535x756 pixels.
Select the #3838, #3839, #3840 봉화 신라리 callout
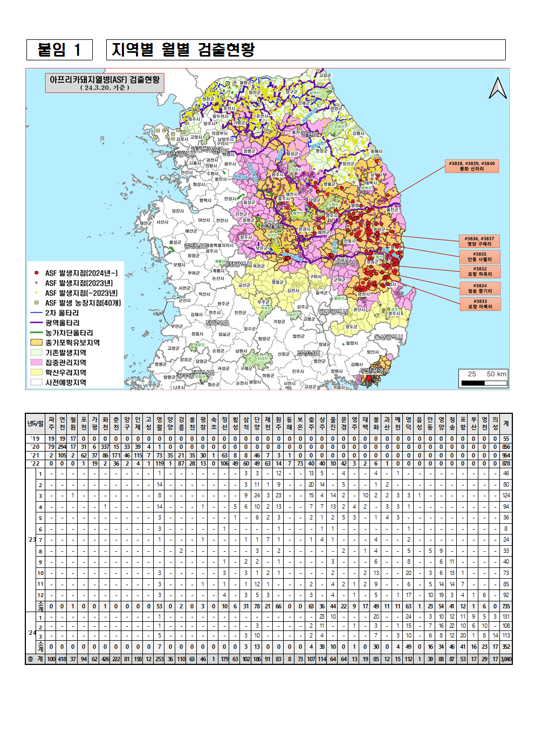[471, 166]
